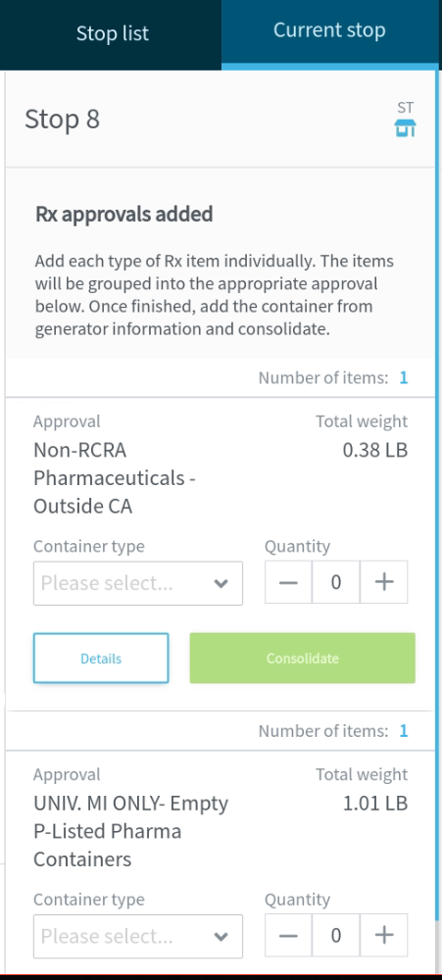Switch to the Stop list tab
This screenshot has width=442, height=980.
tap(112, 33)
